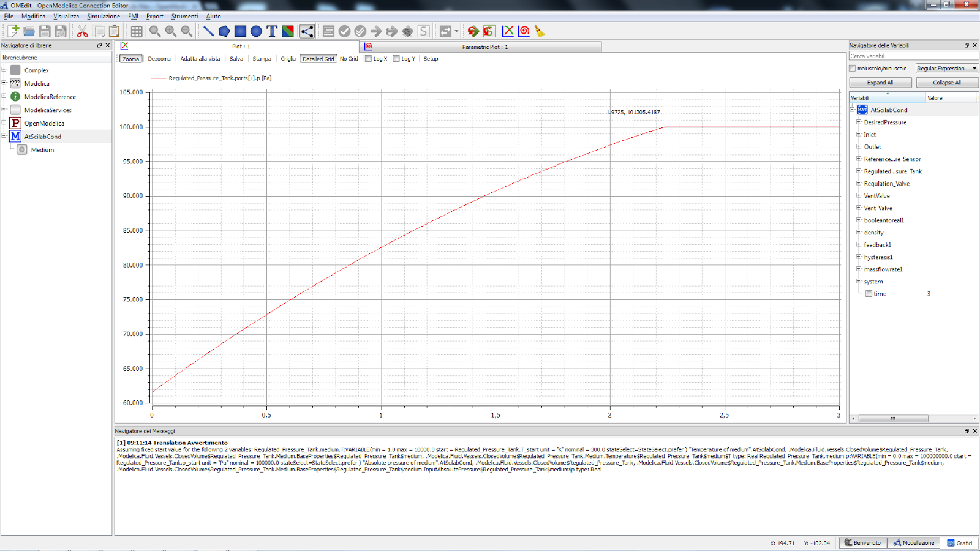Open the plot Setup dialog
The width and height of the screenshot is (980, 551).
431,59
